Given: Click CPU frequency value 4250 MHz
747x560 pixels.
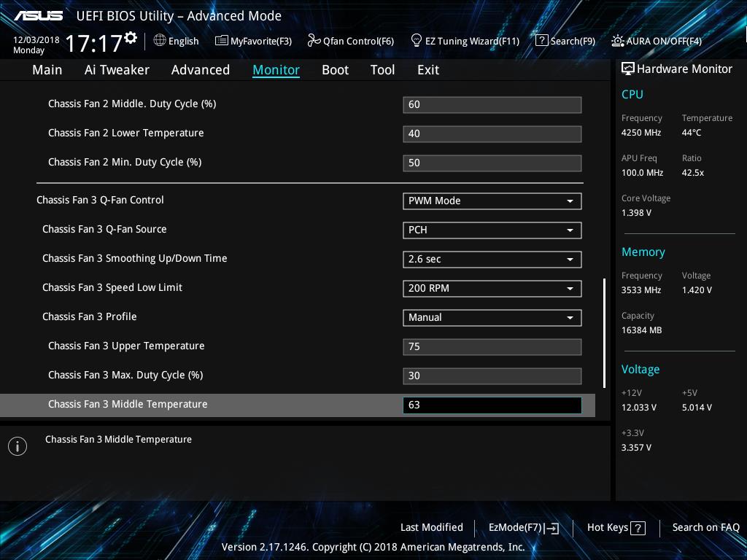Looking at the screenshot, I should click(x=640, y=133).
